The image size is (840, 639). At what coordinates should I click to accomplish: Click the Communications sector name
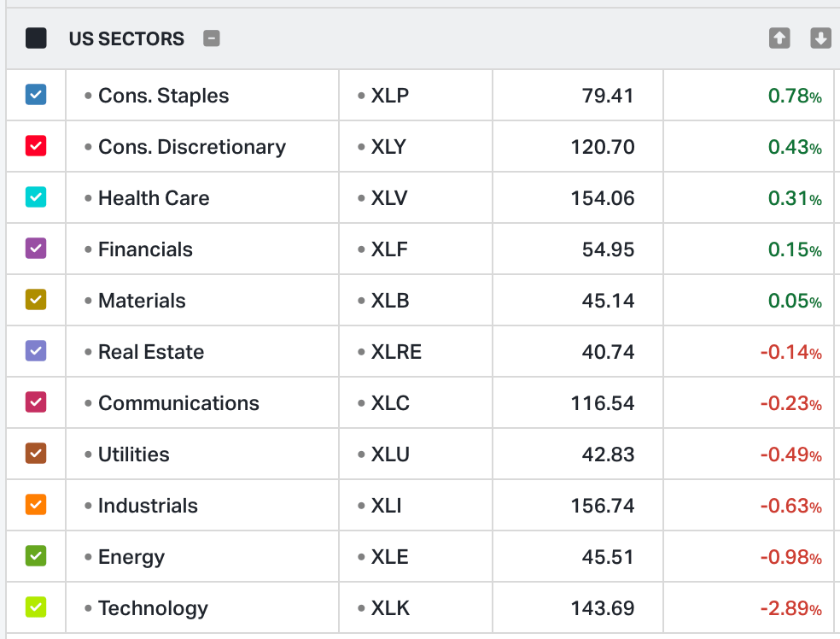178,403
